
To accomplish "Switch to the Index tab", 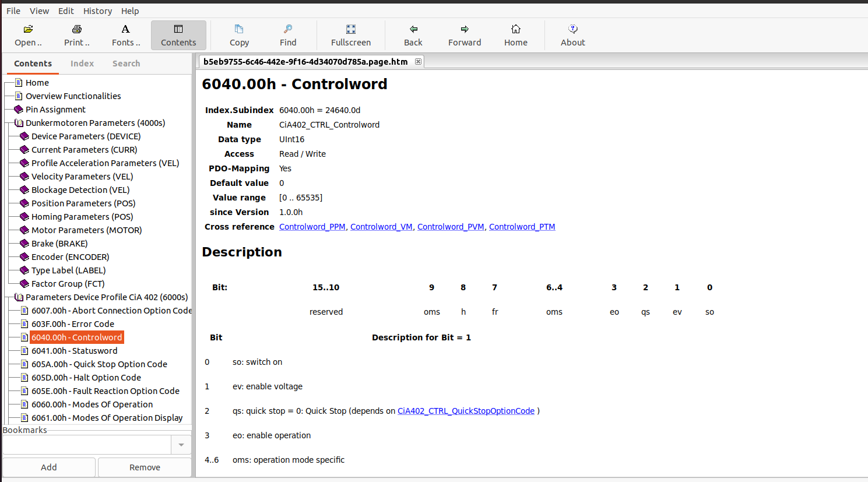I will click(82, 64).
